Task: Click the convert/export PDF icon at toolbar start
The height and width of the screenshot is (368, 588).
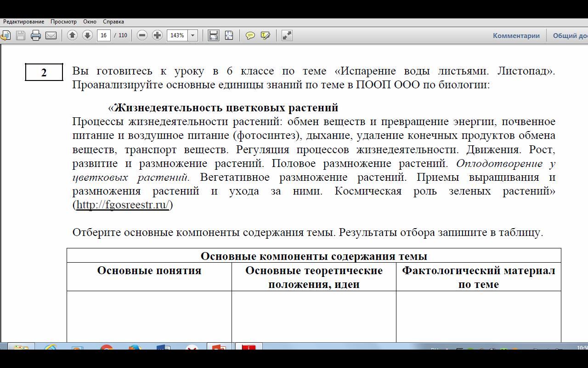Action: pos(5,35)
